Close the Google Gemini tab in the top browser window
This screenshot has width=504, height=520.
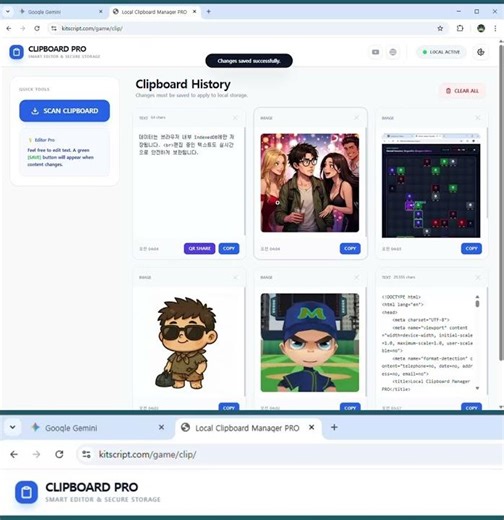pyautogui.click(x=101, y=12)
